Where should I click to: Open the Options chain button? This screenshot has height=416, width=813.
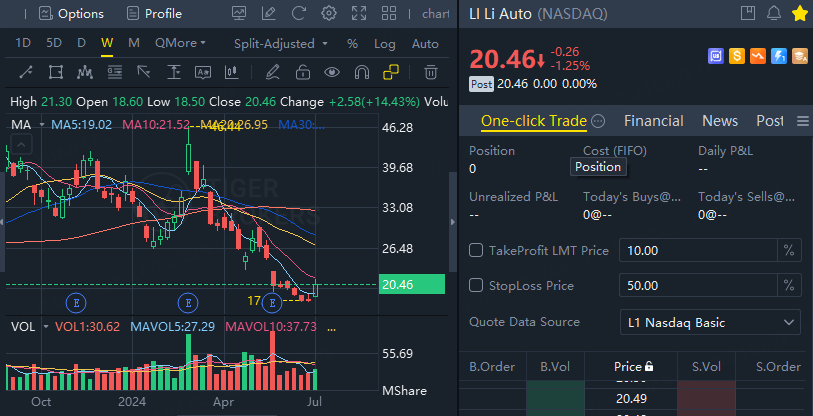tap(71, 13)
